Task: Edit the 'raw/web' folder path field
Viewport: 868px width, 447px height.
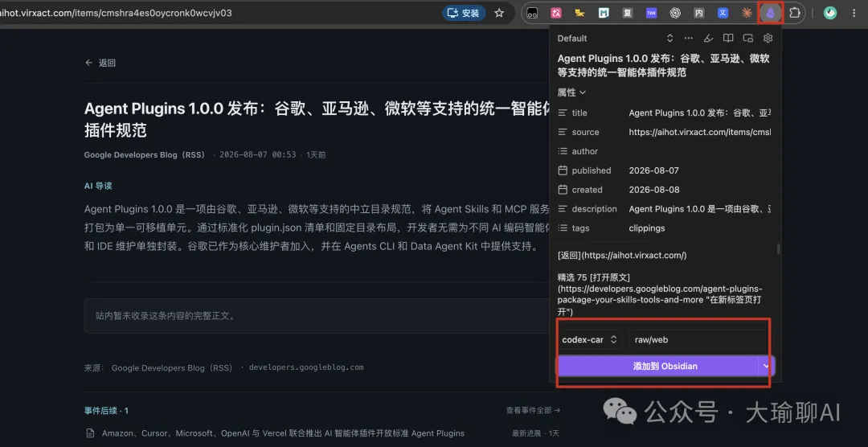Action: pos(701,339)
